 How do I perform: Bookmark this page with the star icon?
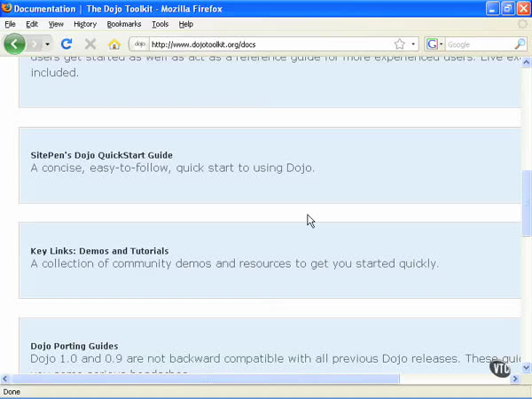coord(400,43)
